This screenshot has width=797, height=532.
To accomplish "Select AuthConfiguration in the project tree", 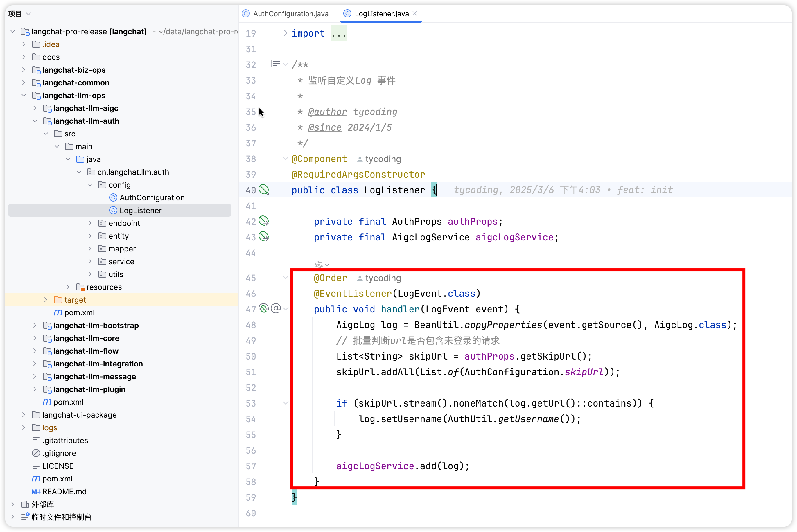I will (x=152, y=197).
